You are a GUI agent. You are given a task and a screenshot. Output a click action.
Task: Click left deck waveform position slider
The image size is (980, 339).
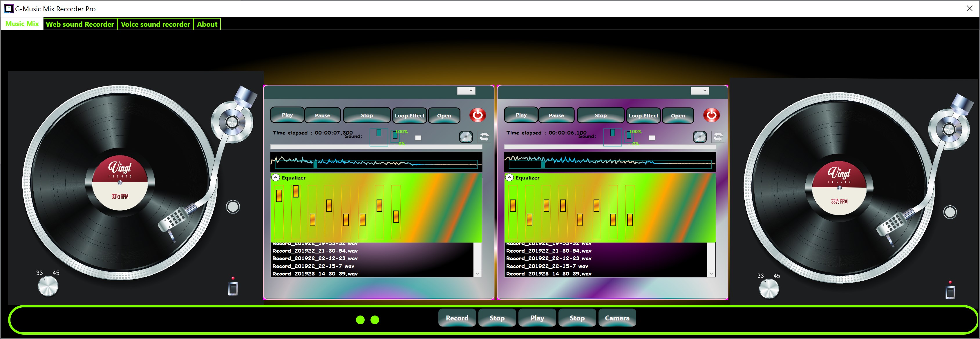coord(315,164)
